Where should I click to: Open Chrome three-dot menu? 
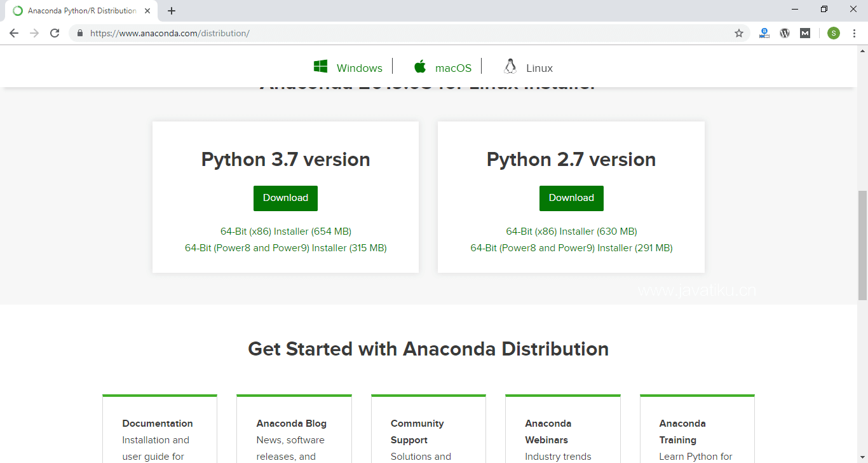point(854,33)
